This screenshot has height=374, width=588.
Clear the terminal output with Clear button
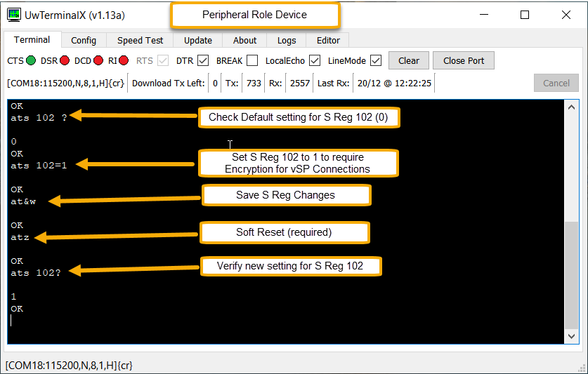[x=409, y=61]
